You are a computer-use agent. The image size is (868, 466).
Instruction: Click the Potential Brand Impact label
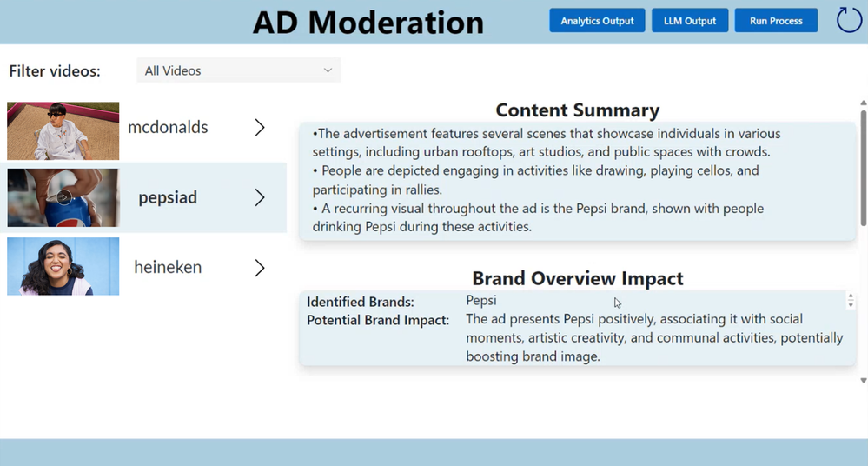pos(378,320)
